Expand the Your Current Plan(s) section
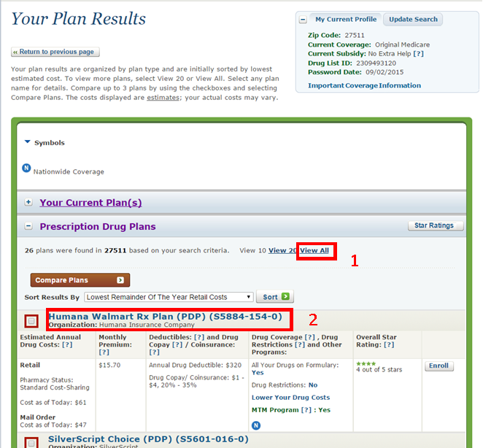Screen dimensions: 483x448 coord(28,202)
